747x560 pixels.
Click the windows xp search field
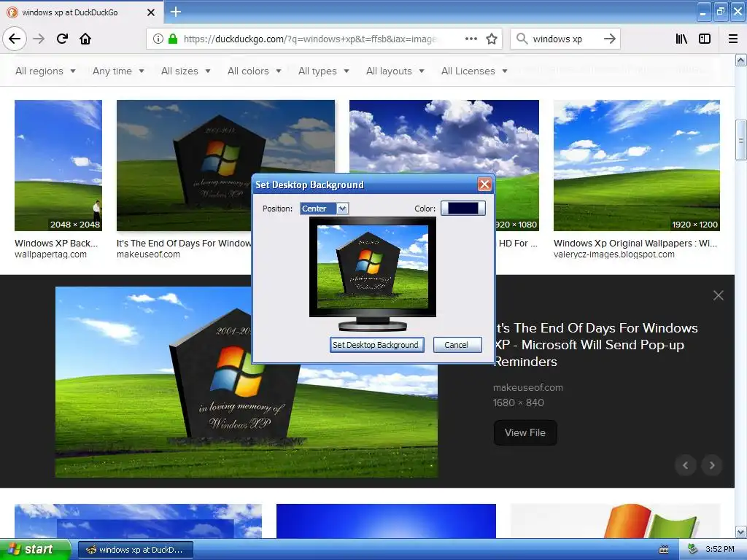click(x=565, y=39)
